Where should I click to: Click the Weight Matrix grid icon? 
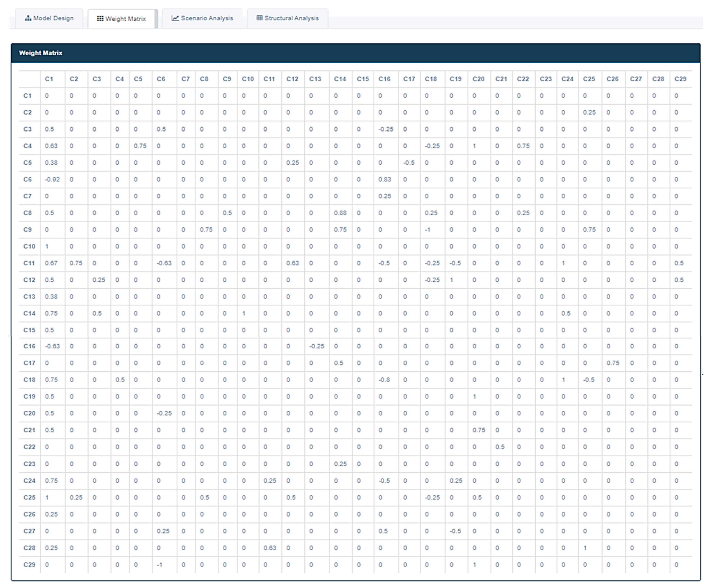point(100,19)
